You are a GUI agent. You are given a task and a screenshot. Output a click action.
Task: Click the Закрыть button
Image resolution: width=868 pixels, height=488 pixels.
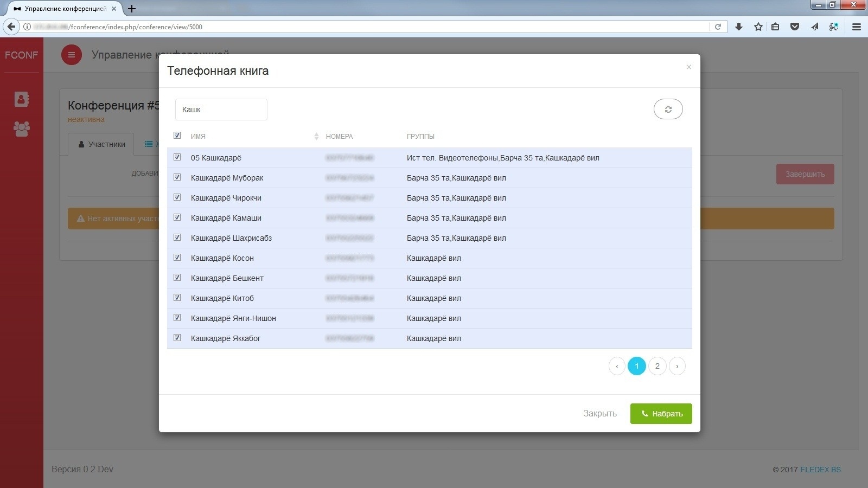600,413
